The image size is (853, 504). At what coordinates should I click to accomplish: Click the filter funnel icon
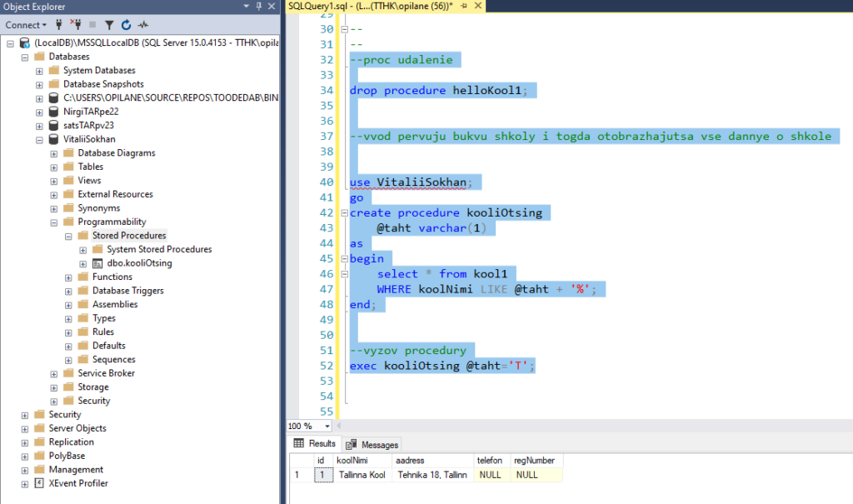coord(109,24)
